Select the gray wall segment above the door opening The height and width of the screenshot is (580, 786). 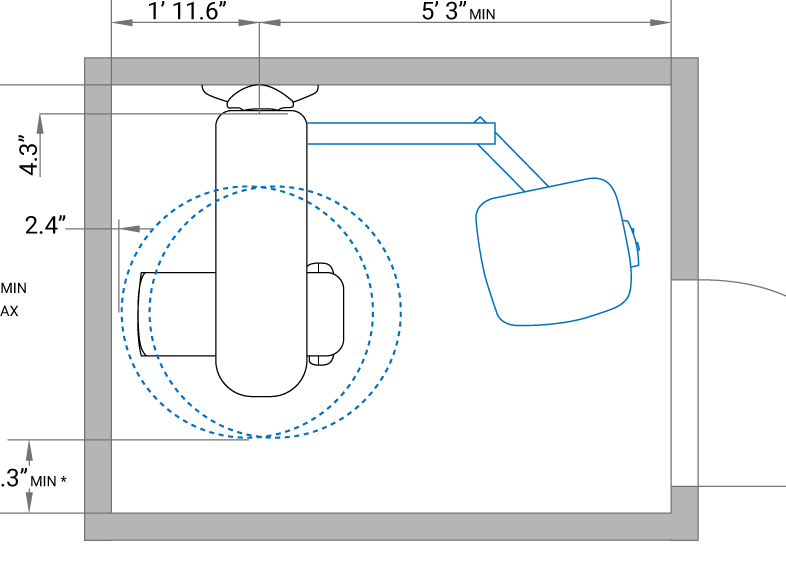click(x=684, y=170)
